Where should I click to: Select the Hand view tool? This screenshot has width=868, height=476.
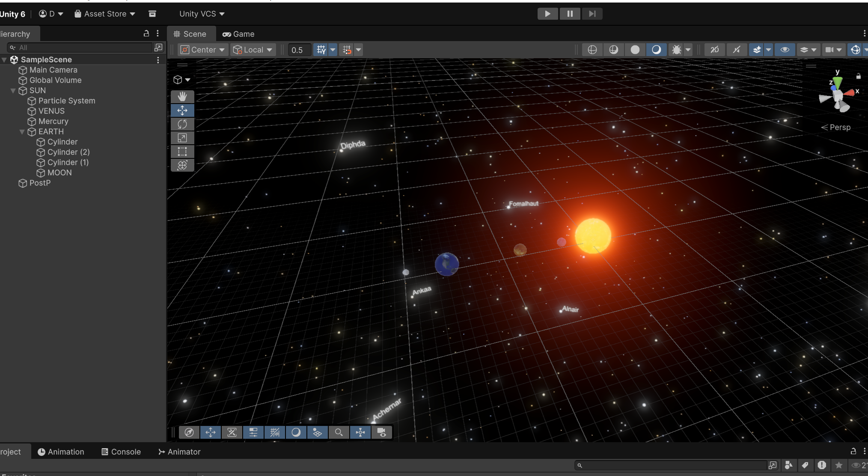pos(182,97)
